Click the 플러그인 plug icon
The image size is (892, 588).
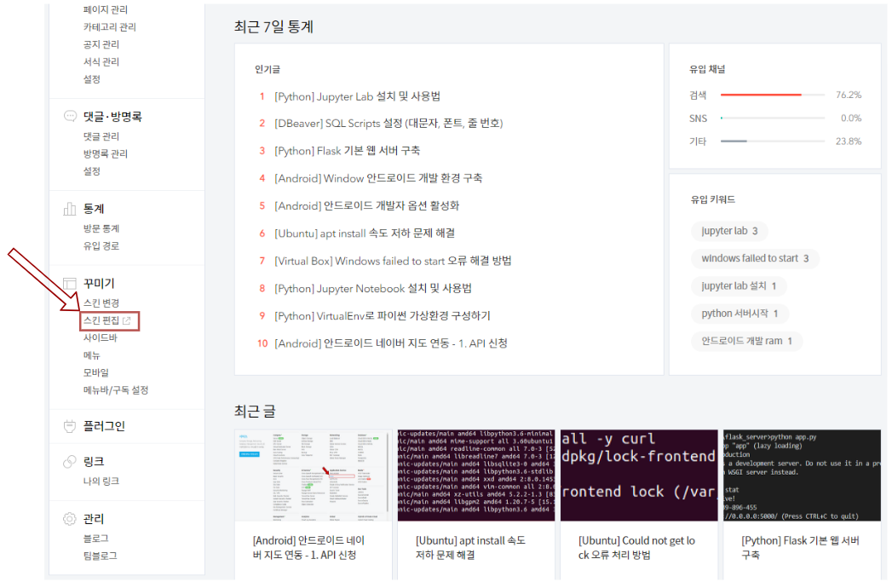69,426
